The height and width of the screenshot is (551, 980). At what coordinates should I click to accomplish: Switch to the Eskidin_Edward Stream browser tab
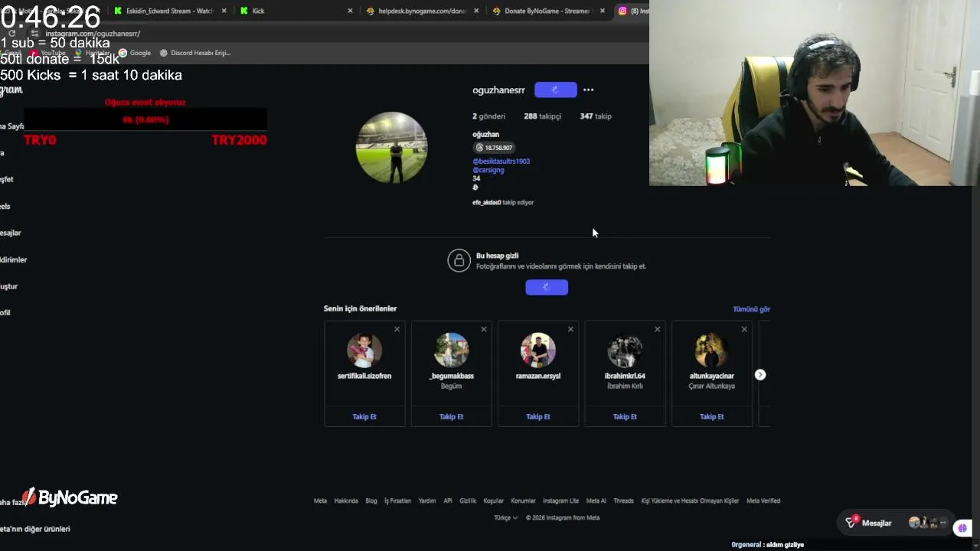click(x=168, y=11)
